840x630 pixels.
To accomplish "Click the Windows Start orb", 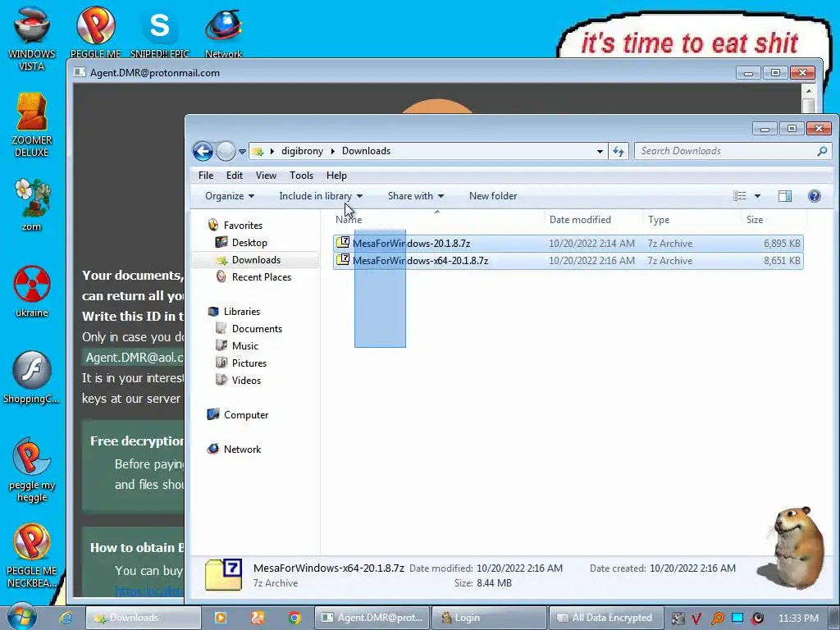I will [x=21, y=617].
